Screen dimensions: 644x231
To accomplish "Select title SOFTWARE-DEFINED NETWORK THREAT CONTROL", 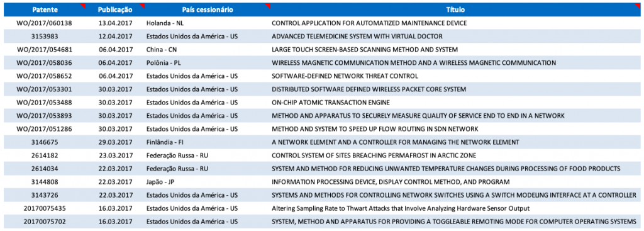I will [345, 76].
